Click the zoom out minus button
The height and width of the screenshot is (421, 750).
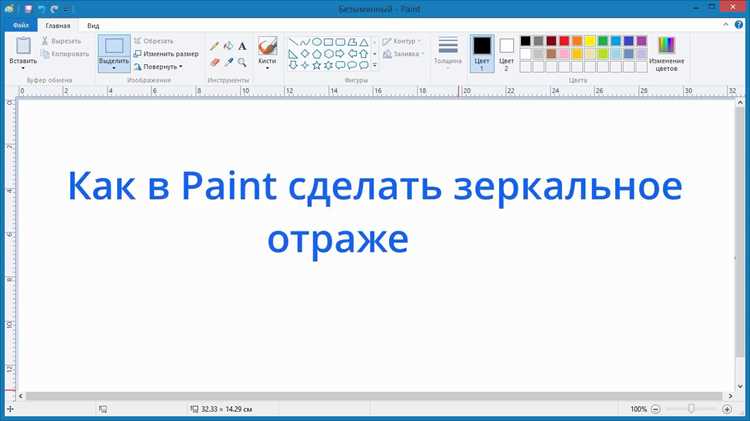656,409
